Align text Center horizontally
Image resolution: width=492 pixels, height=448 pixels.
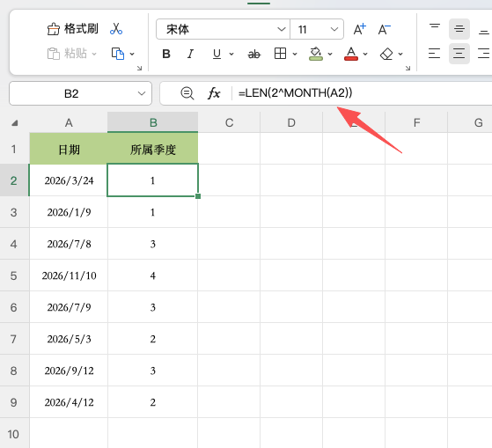(459, 54)
